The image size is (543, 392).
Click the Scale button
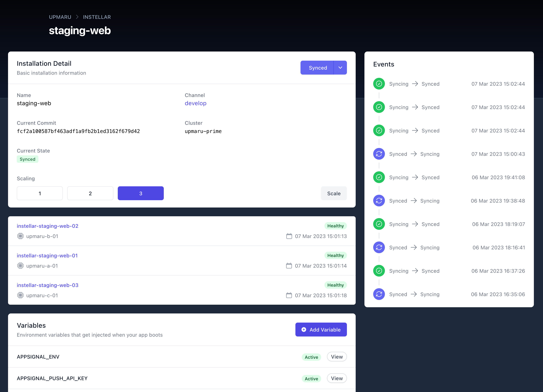[334, 193]
